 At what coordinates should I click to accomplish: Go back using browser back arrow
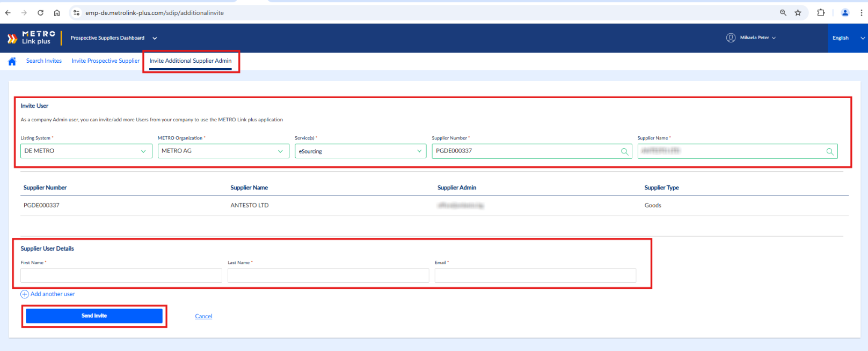coord(8,13)
